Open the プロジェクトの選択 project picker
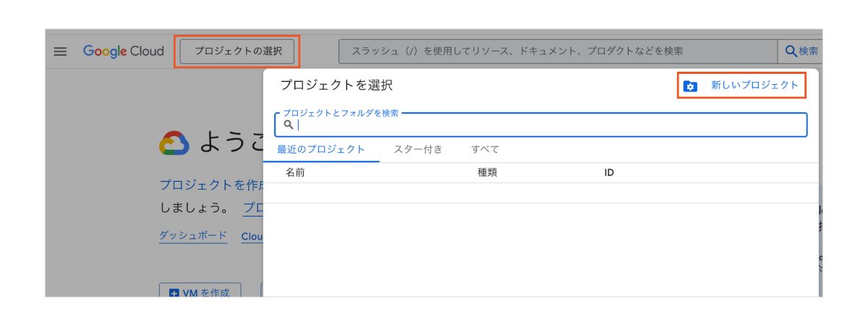868x326 pixels. pos(237,51)
